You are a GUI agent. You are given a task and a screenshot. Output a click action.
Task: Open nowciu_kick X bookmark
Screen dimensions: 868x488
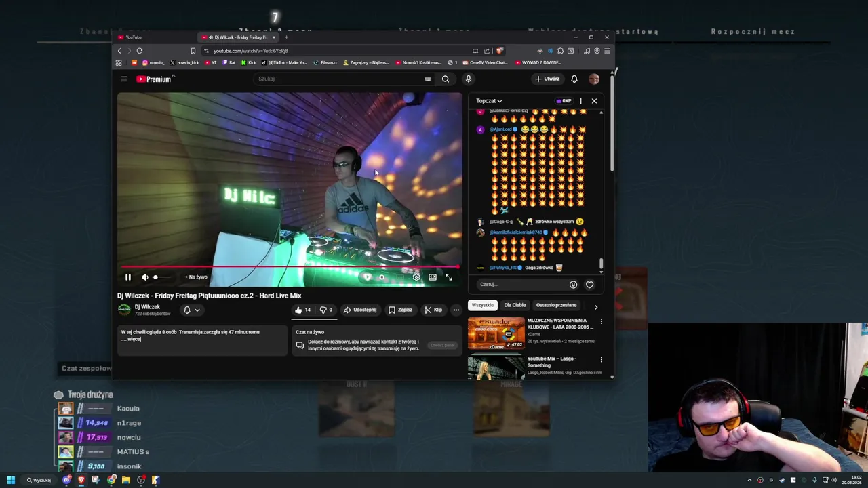click(x=184, y=62)
